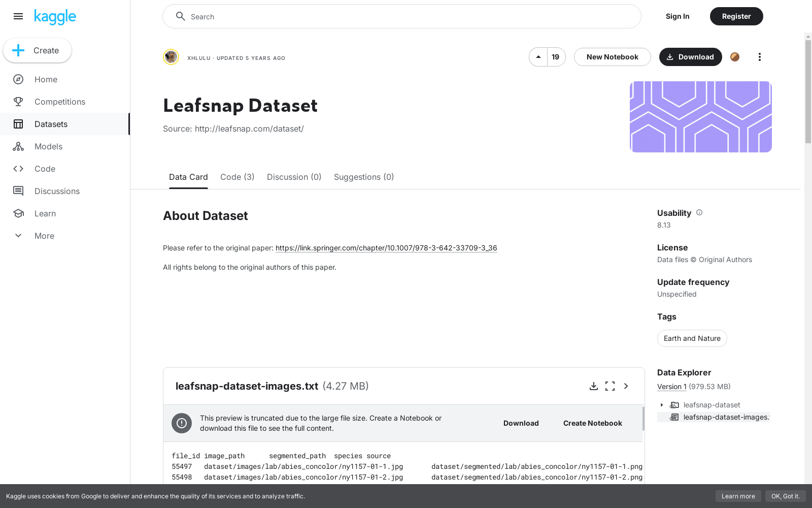
Task: Click the leafsnap-dataset folder icon
Action: (674, 405)
